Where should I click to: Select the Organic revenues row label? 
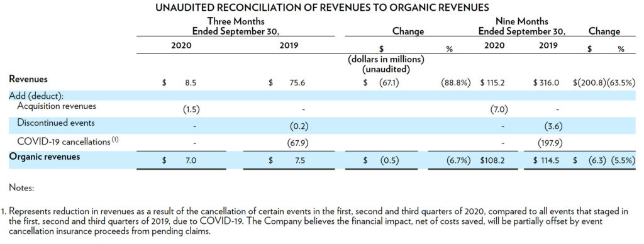click(45, 157)
